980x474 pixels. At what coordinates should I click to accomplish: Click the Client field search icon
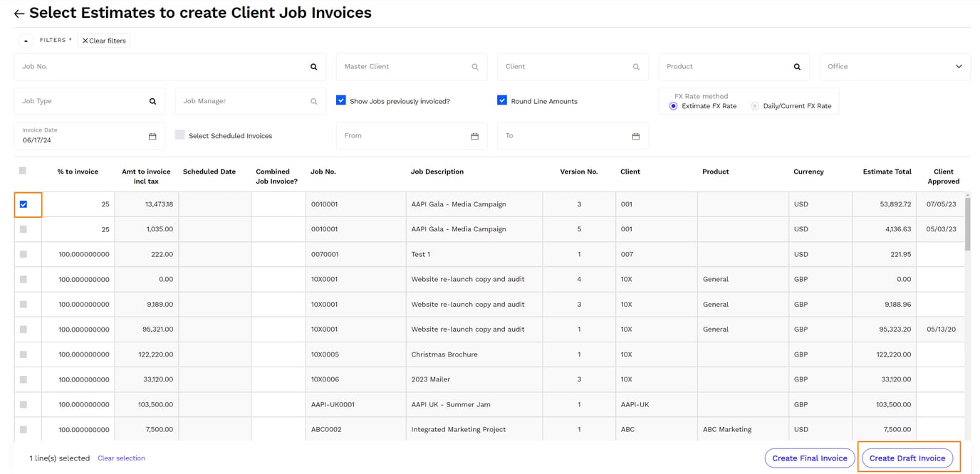[x=636, y=67]
